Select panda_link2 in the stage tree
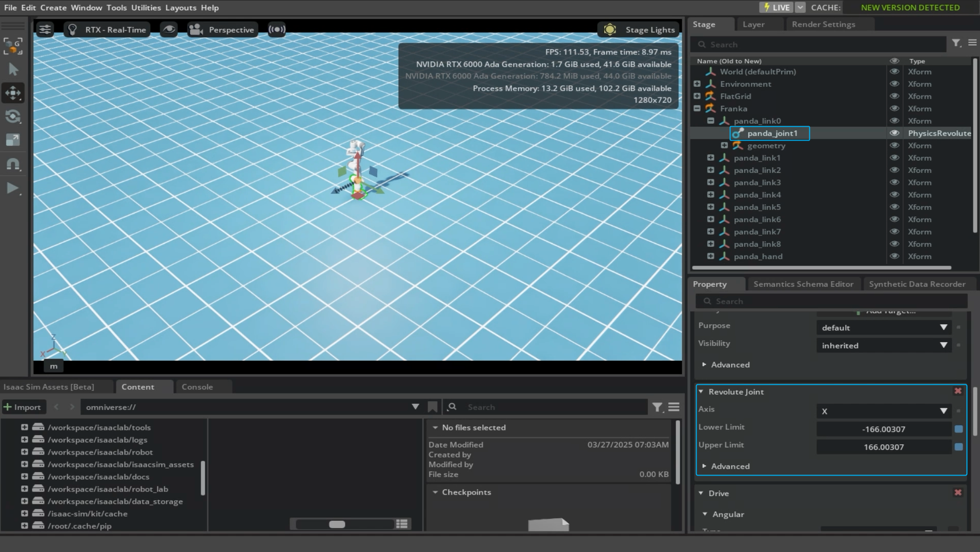Screen dimensions: 980x552 [x=757, y=170]
